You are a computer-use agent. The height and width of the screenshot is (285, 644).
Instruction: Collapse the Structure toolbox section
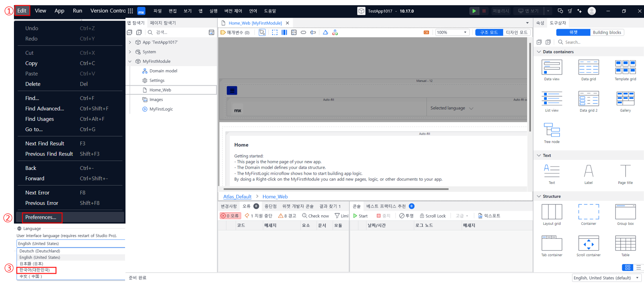pyautogui.click(x=539, y=196)
